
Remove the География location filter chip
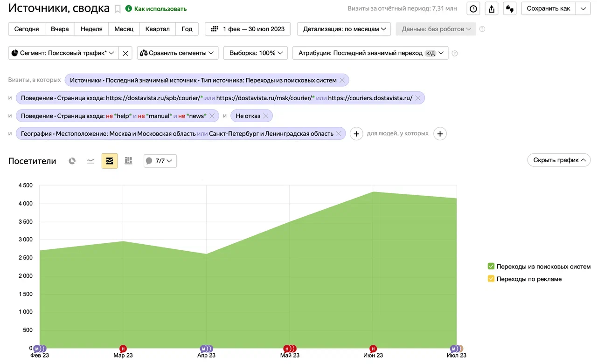339,134
